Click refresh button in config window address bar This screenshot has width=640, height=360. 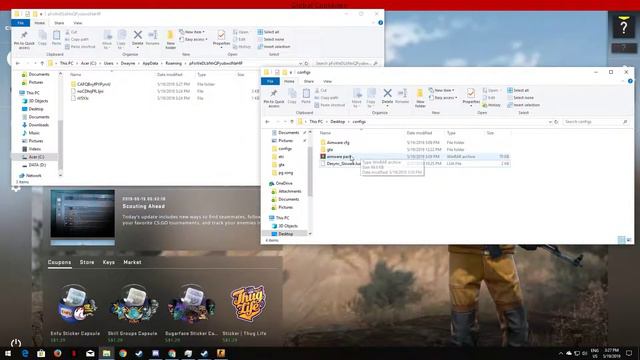tap(556, 122)
